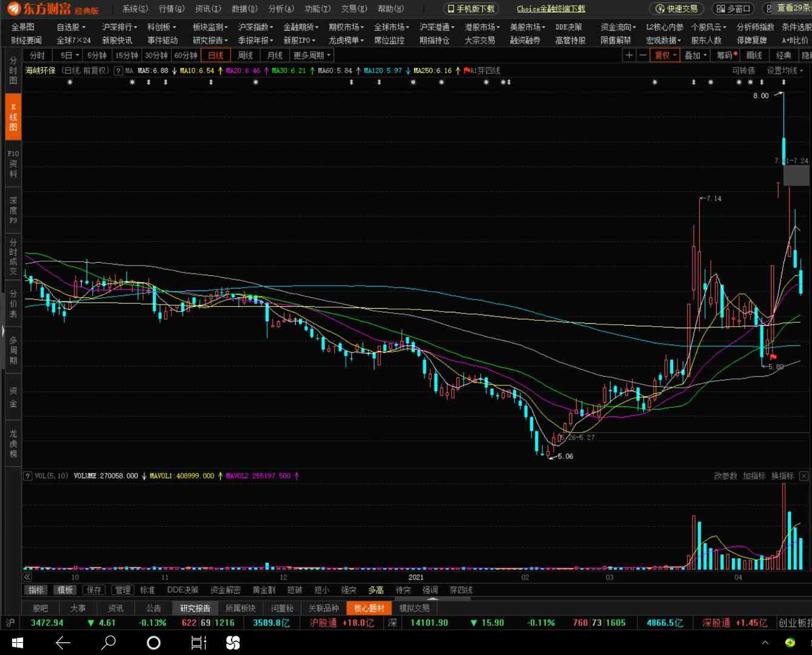812x655 pixels.
Task: Open 快速交易 quick trade
Action: [677, 8]
